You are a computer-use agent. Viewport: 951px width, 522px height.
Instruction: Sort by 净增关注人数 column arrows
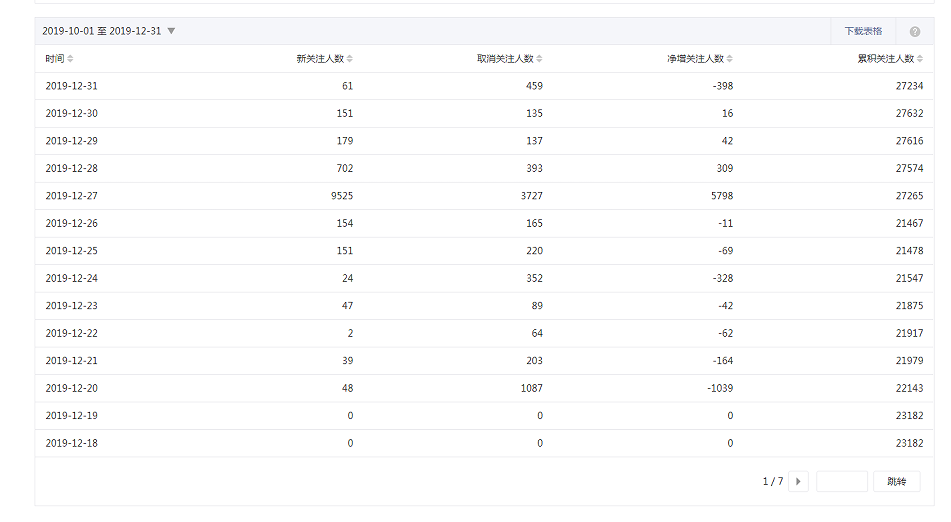(730, 59)
